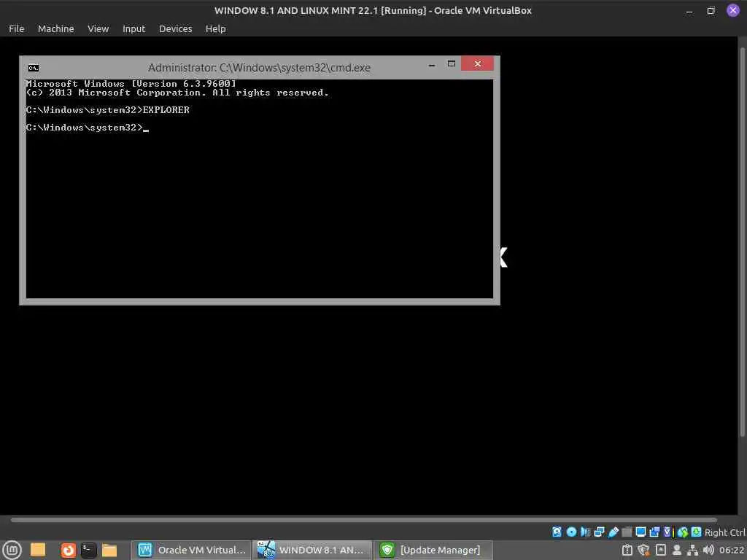Maximize the cmd.exe window
747x560 pixels.
451,64
